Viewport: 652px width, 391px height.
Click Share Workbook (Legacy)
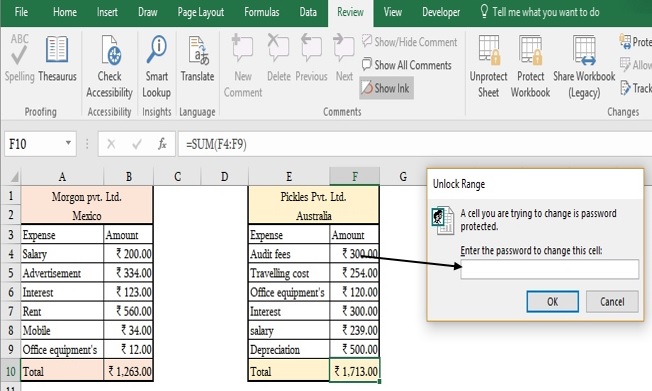[584, 67]
